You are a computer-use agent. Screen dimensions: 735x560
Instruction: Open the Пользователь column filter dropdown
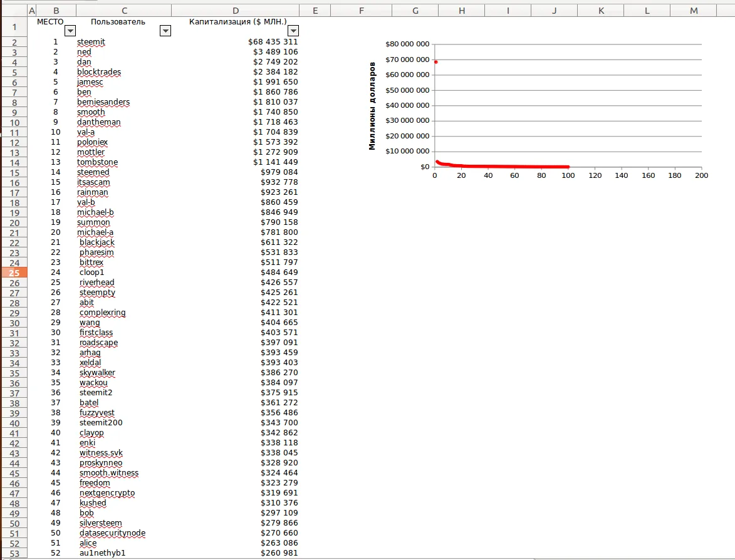[165, 31]
